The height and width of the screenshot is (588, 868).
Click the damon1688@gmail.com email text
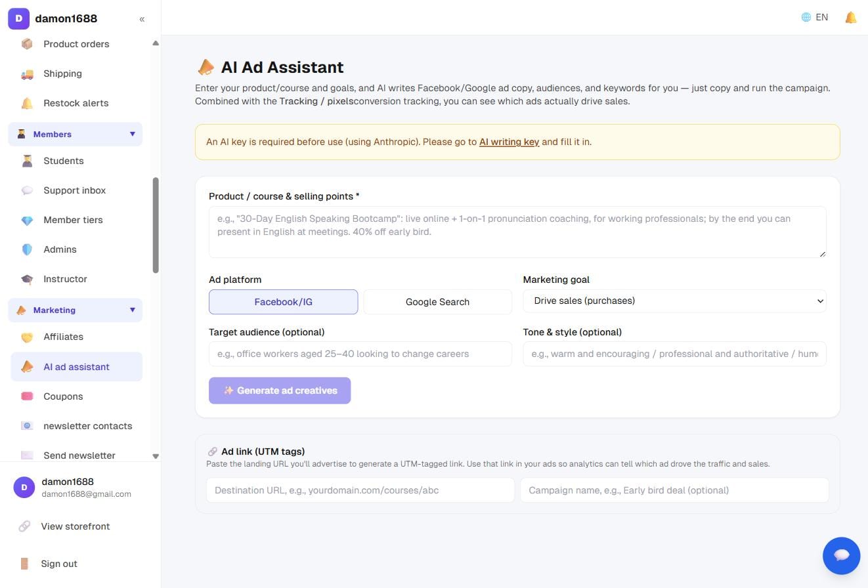click(86, 494)
